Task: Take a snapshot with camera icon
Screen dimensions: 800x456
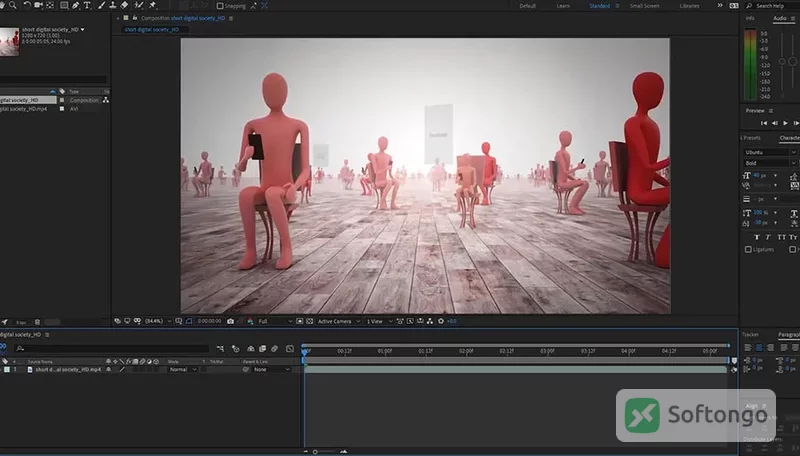Action: [231, 321]
